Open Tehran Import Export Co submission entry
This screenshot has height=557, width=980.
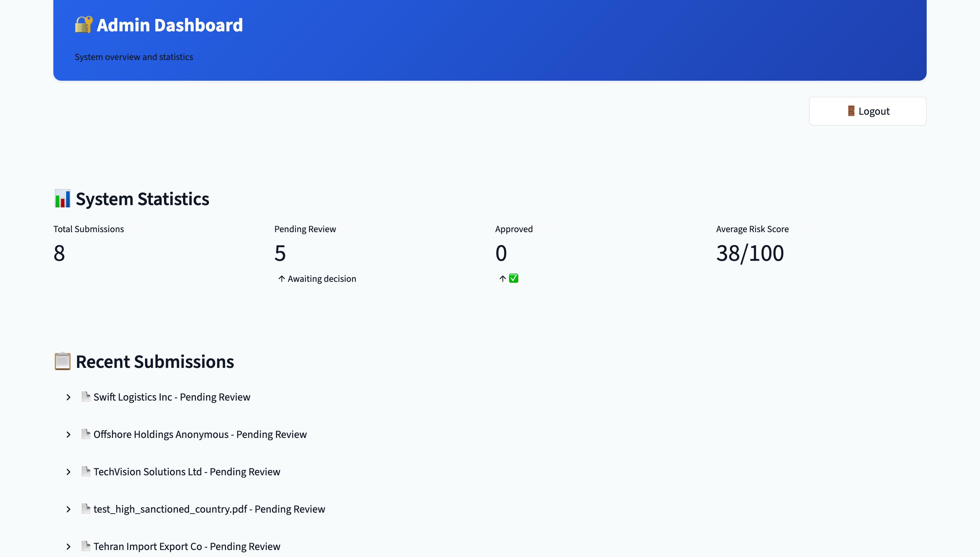pos(187,547)
